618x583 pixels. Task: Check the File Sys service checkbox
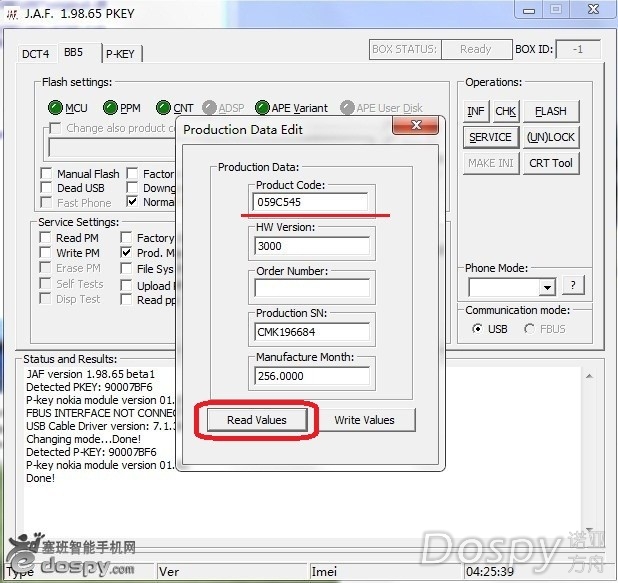[126, 269]
